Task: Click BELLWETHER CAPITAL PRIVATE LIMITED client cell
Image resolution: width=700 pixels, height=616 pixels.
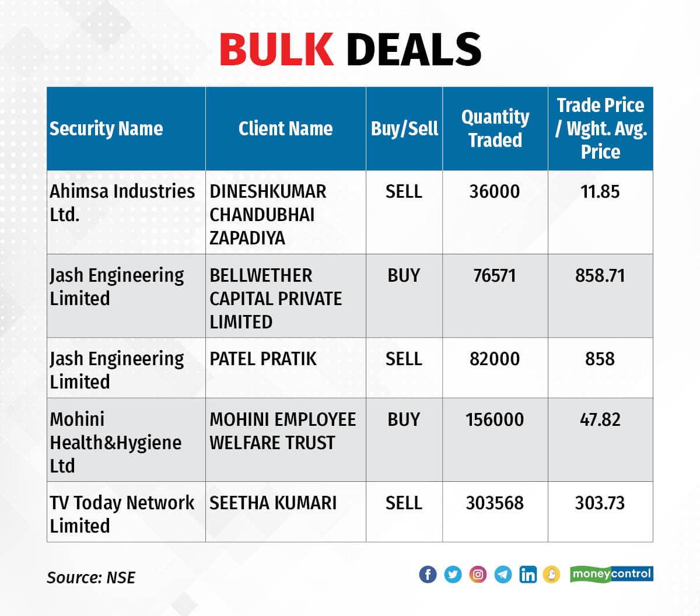Action: (x=286, y=296)
